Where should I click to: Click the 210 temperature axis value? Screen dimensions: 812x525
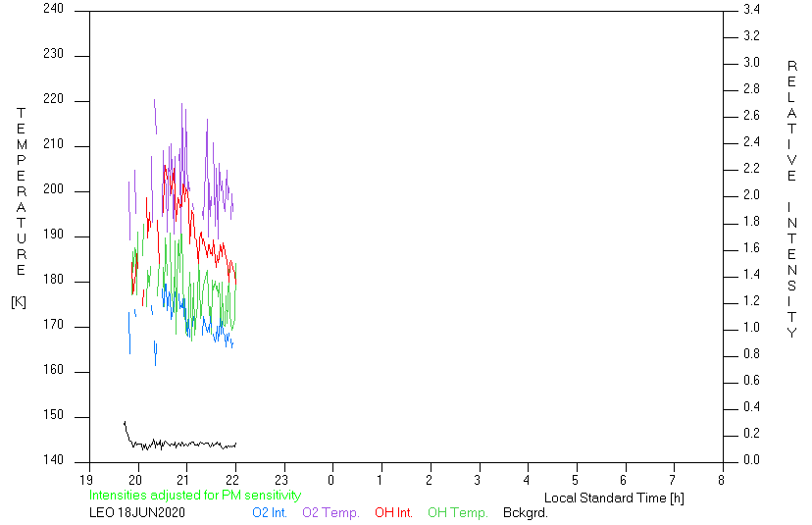pos(53,143)
